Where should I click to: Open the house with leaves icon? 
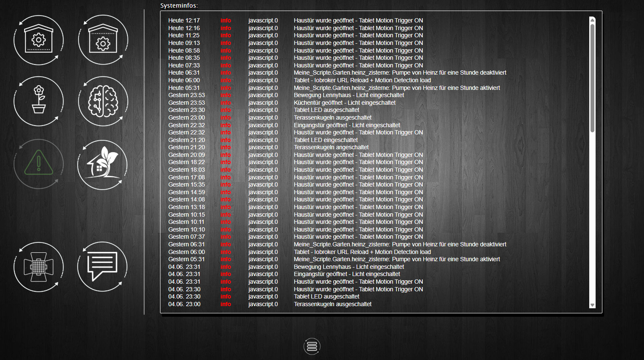pos(103,165)
